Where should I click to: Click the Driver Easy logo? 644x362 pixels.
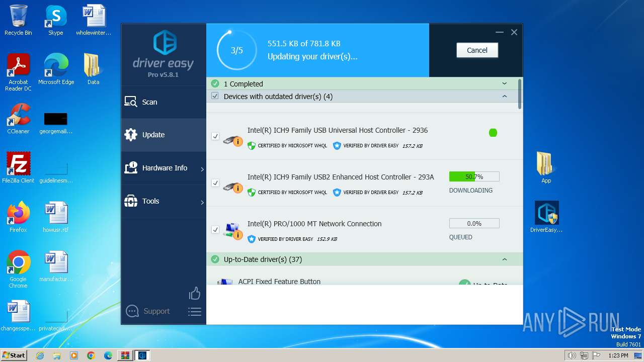(164, 54)
